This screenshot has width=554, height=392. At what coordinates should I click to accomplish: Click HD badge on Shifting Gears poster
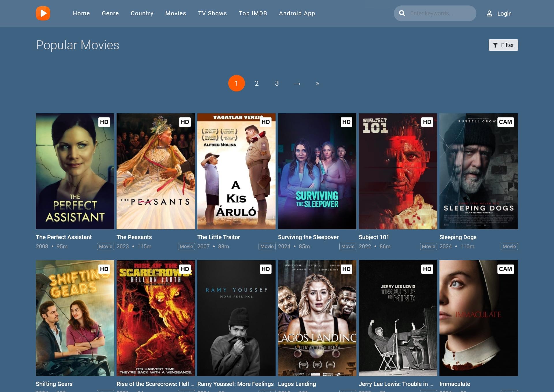(104, 269)
